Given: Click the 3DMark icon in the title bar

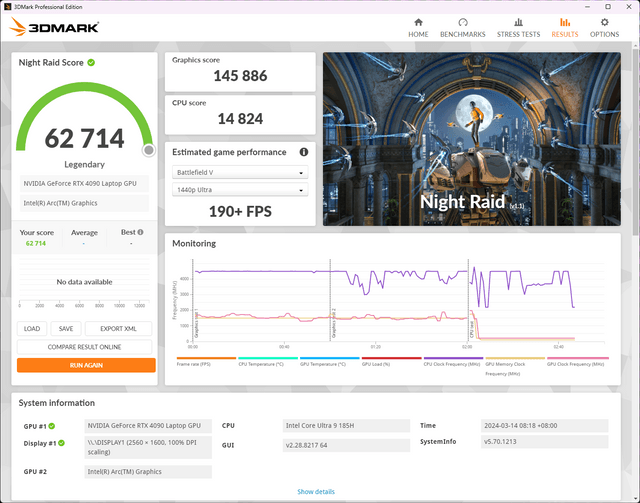Looking at the screenshot, I should tap(7, 7).
